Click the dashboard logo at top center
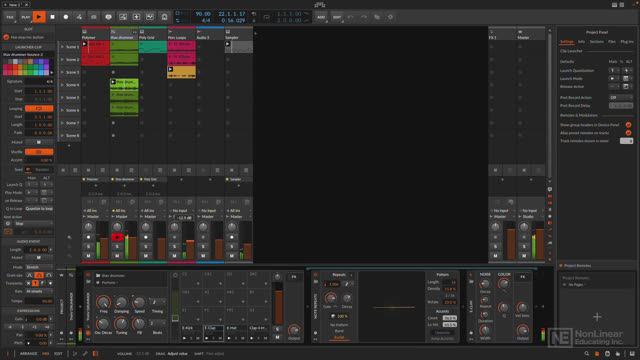640x360 pixels. pos(320,4)
